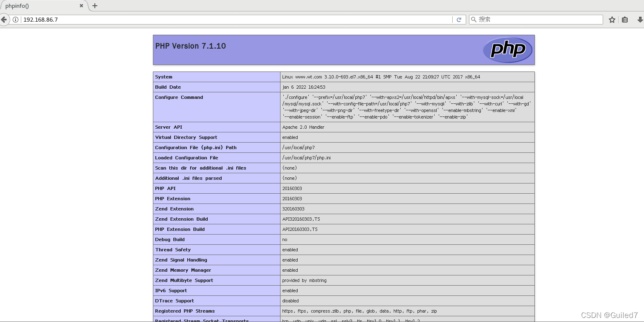Close the phpinfo() tab
The height and width of the screenshot is (322, 644).
click(81, 6)
